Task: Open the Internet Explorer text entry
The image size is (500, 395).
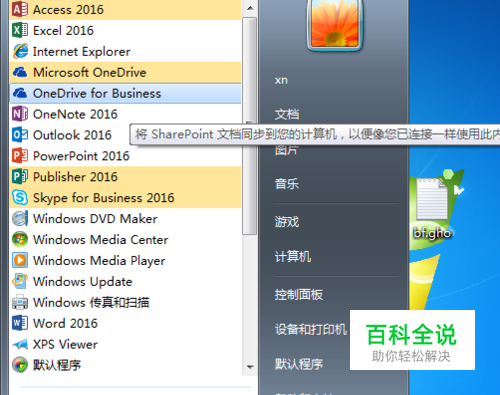Action: click(82, 52)
